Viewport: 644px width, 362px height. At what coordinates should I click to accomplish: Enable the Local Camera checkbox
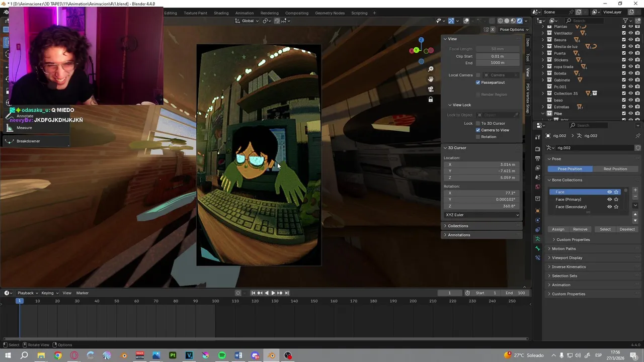pyautogui.click(x=478, y=75)
